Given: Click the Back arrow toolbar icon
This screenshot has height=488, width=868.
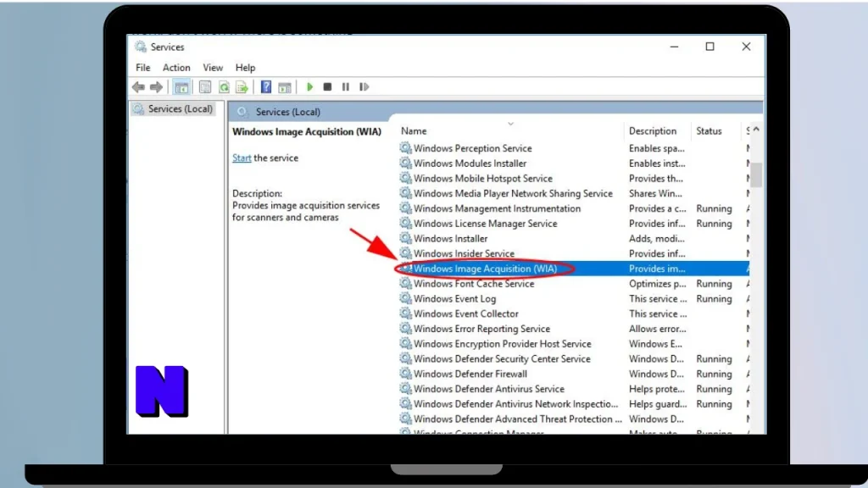Looking at the screenshot, I should (138, 87).
